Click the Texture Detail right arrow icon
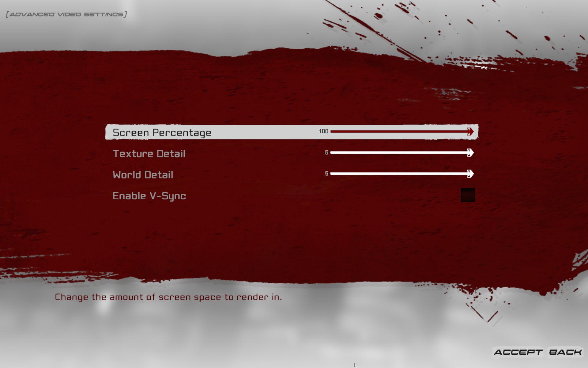Viewport: 588px width, 368px height. [469, 153]
